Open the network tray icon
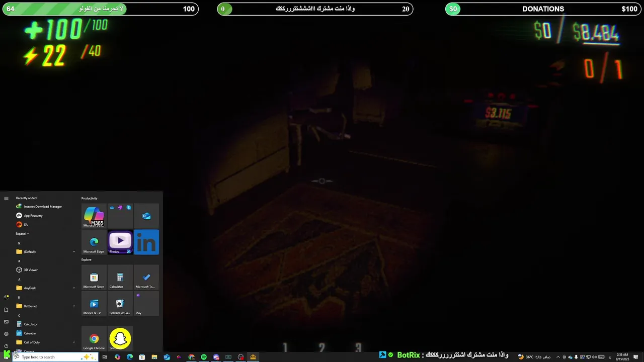Viewport: 644px width, 362px height. coord(589,357)
